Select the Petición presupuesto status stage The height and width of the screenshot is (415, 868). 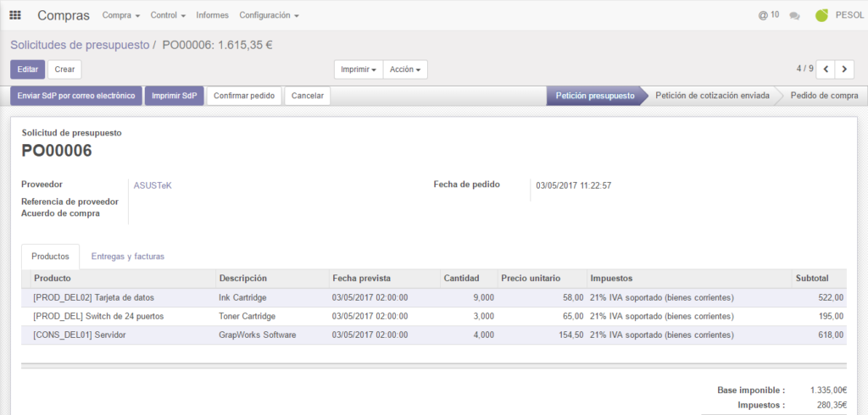pyautogui.click(x=595, y=96)
